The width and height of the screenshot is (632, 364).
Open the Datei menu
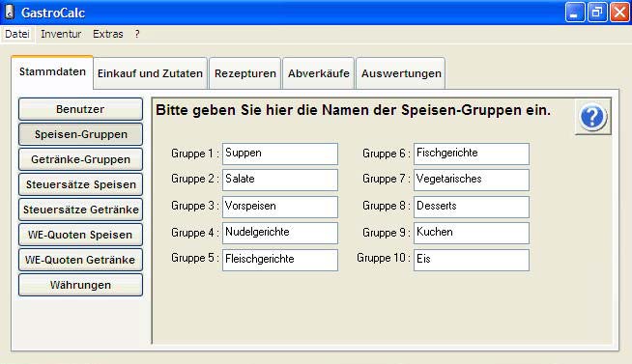pos(17,34)
